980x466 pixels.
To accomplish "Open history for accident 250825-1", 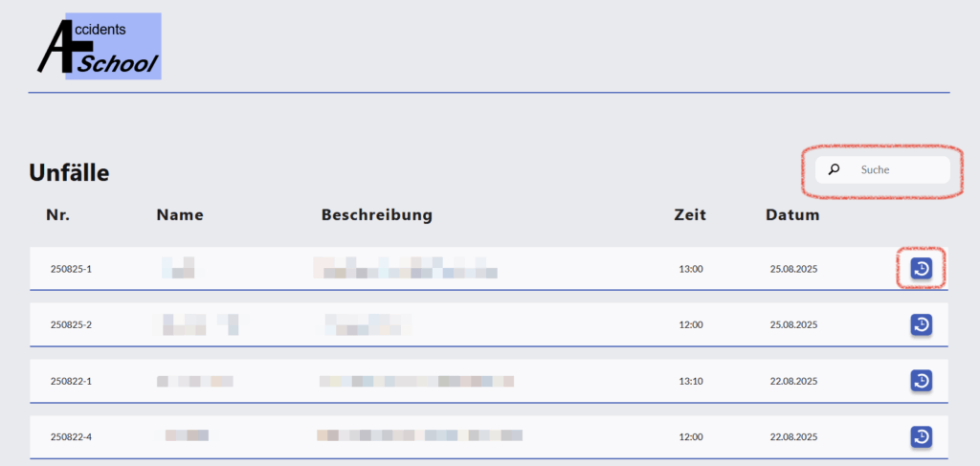I will pyautogui.click(x=921, y=269).
